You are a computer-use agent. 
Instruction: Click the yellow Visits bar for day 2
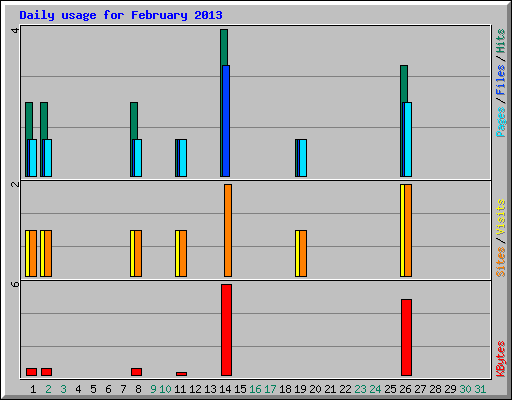pyautogui.click(x=42, y=253)
